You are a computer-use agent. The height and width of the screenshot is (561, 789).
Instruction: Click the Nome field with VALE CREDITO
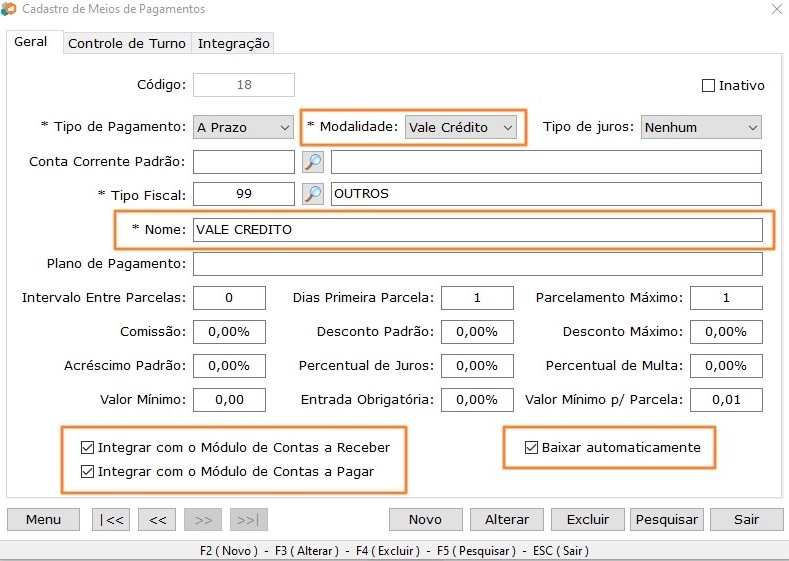[478, 230]
